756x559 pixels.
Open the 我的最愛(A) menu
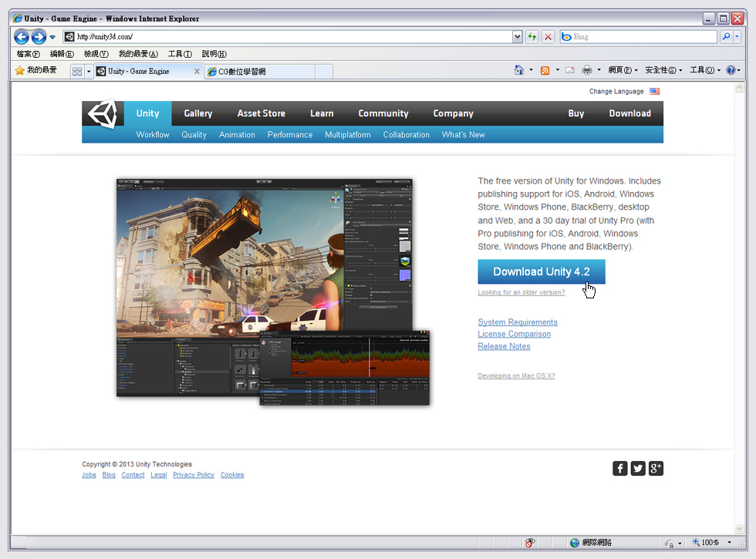pos(138,54)
